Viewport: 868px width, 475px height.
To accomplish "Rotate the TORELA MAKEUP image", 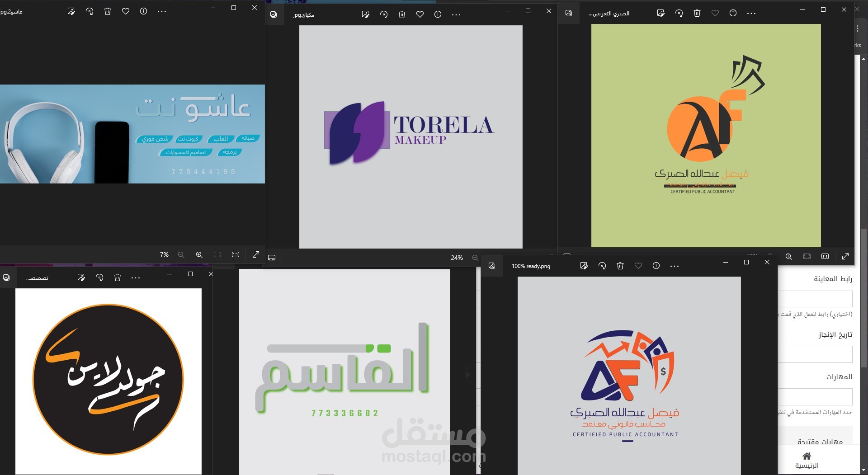I will click(x=384, y=14).
